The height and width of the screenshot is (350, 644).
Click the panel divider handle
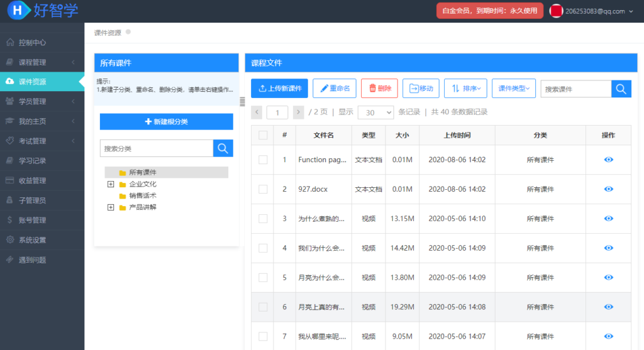tap(242, 102)
